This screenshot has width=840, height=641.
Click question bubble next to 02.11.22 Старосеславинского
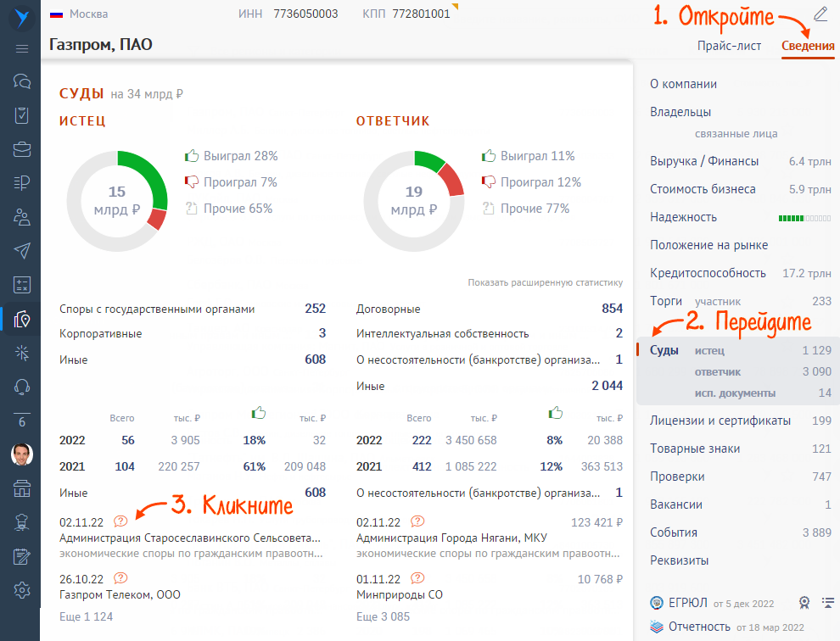[120, 521]
